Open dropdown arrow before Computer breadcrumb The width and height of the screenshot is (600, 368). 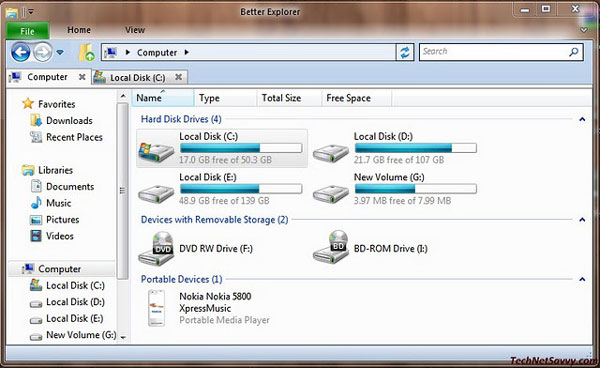coord(128,52)
